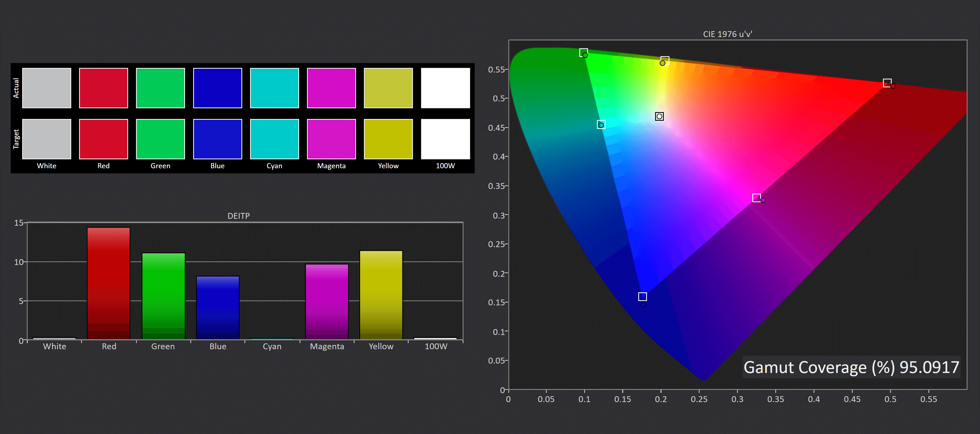Click the white point target square marker

tap(659, 116)
